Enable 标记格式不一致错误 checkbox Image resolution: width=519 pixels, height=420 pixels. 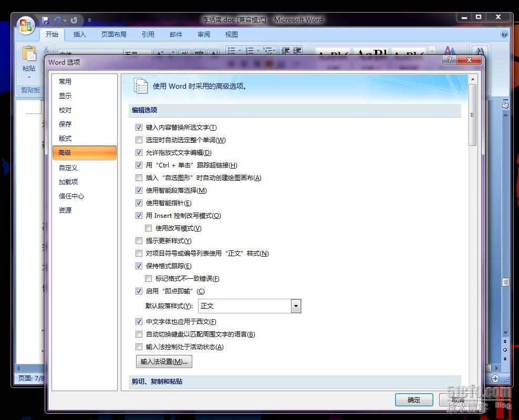point(148,278)
